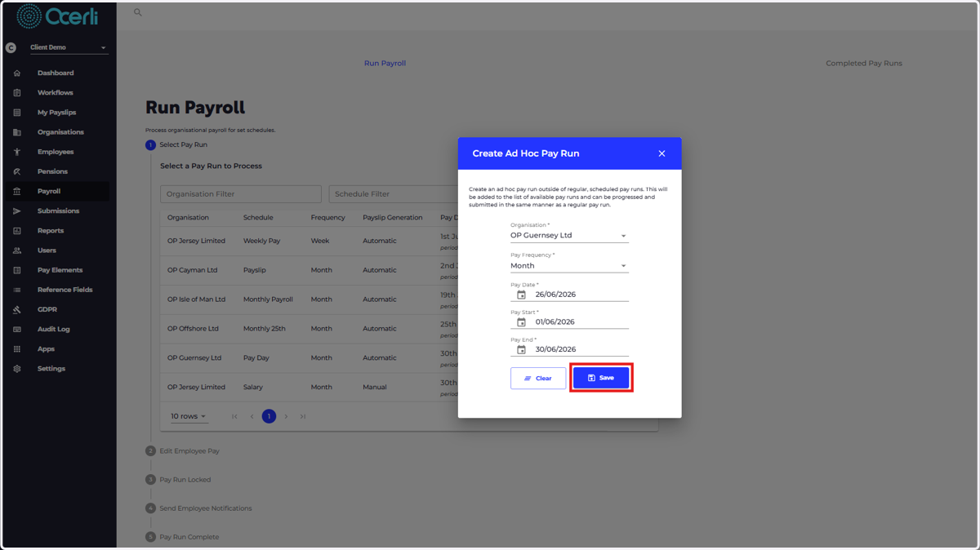Screen dimensions: 980x550
Task: Click the Salary schedule cell
Action: [x=253, y=388]
